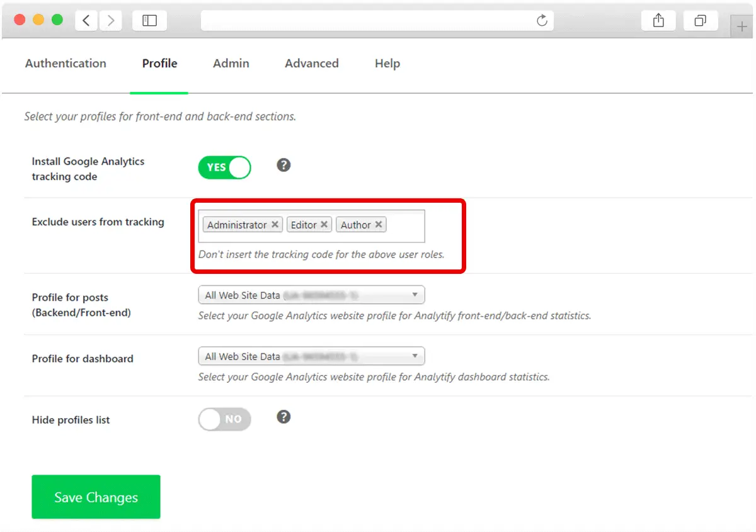Reload the page with refresh icon
The image size is (756, 532).
(542, 21)
